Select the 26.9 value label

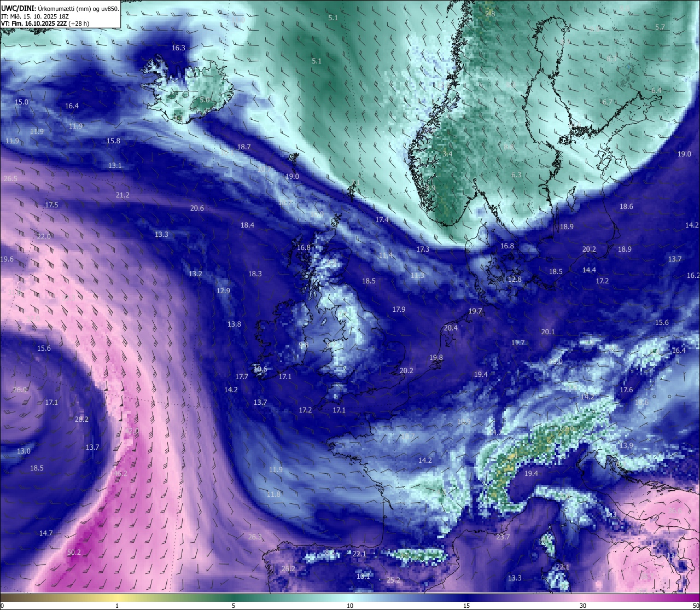20,390
